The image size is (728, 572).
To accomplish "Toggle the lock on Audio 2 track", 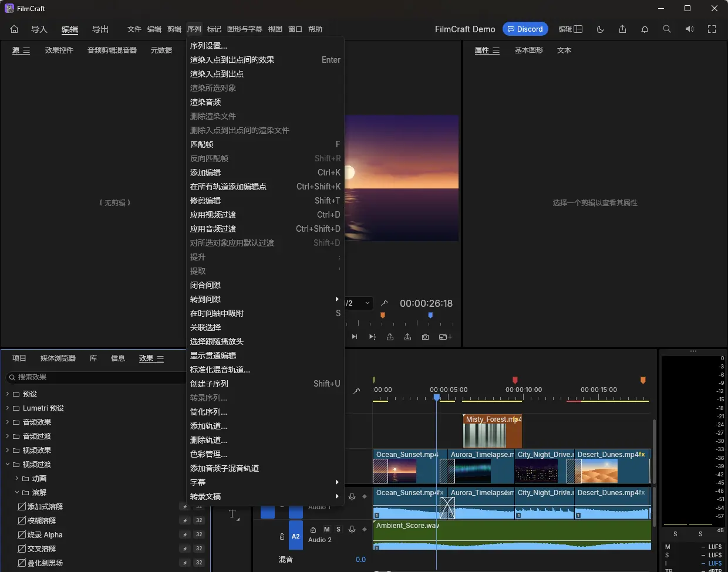I will coord(282,536).
